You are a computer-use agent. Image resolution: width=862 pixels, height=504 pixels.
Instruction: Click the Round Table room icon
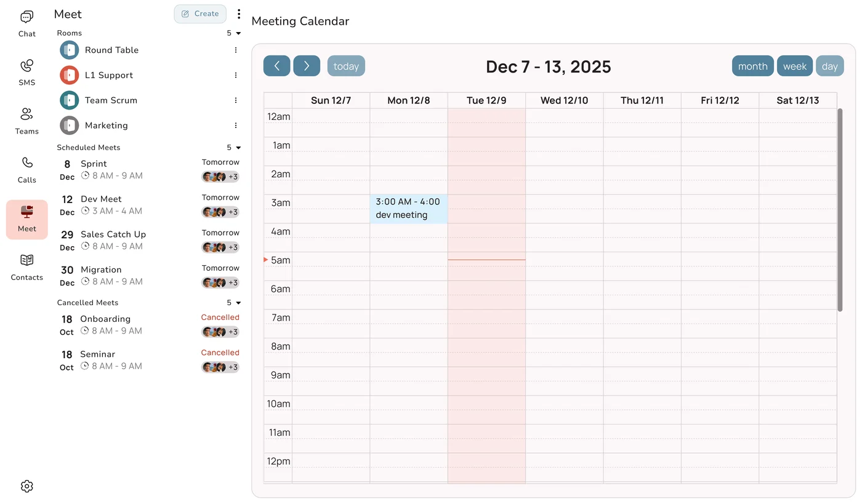(x=69, y=50)
